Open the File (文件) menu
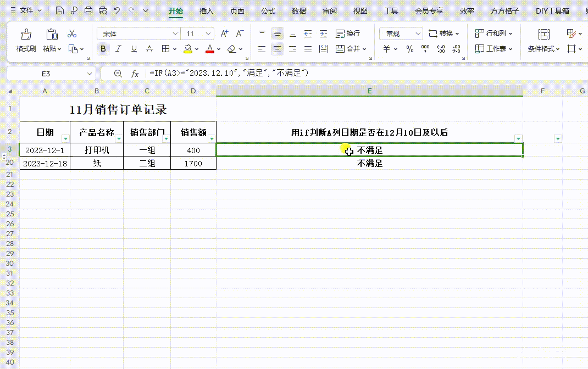Image resolution: width=588 pixels, height=369 pixels. coord(26,10)
